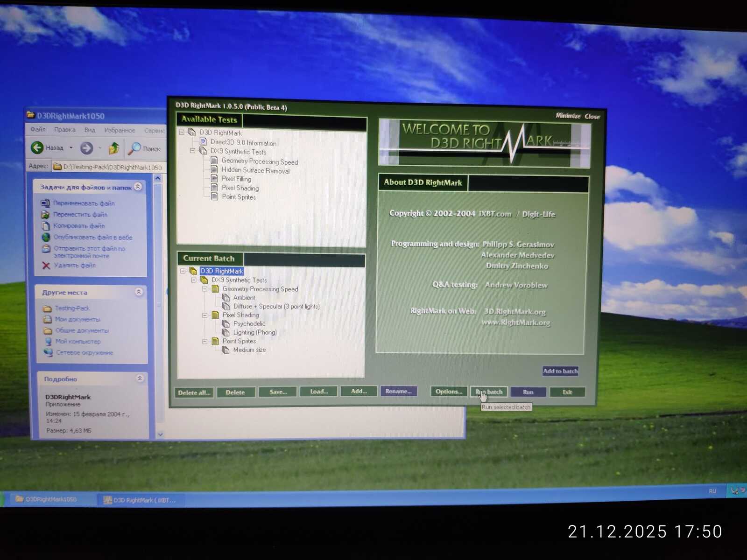
Task: Open the Digit-Life link in About panel
Action: point(539,214)
